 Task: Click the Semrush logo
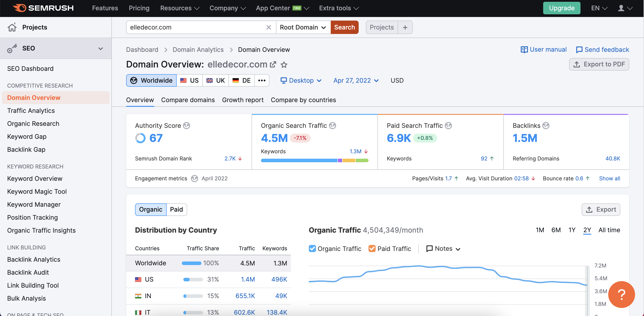(43, 8)
